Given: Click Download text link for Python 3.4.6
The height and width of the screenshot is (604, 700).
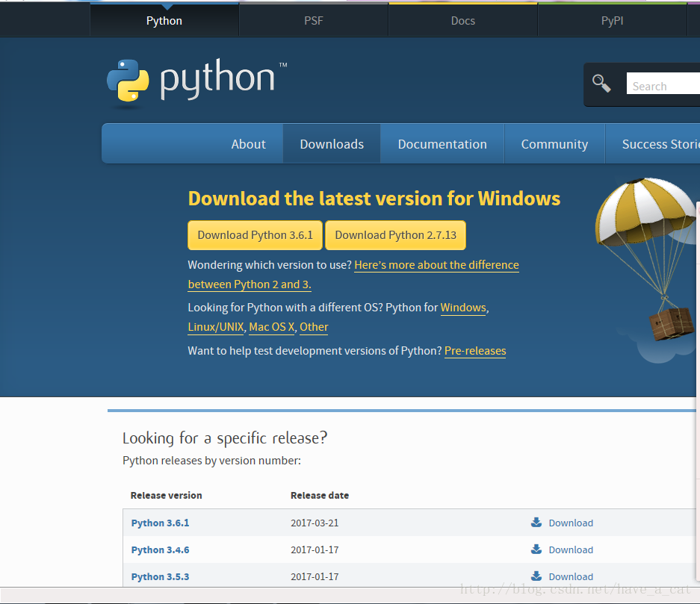Looking at the screenshot, I should [571, 549].
